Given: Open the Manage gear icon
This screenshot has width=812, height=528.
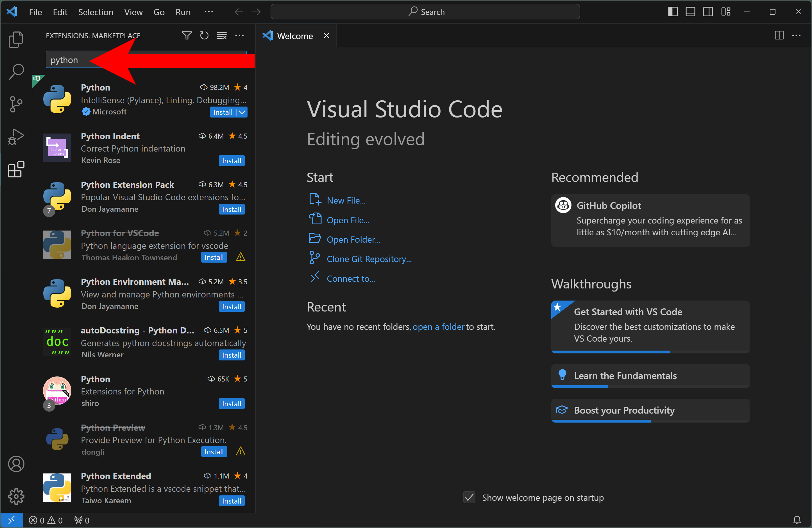Looking at the screenshot, I should 16,496.
